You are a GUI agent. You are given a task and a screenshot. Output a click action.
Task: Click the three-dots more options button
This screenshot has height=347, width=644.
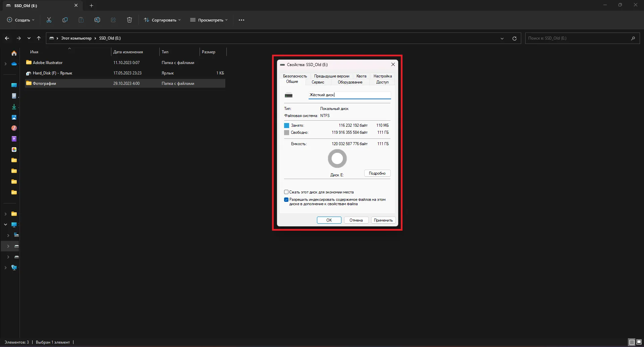[241, 20]
